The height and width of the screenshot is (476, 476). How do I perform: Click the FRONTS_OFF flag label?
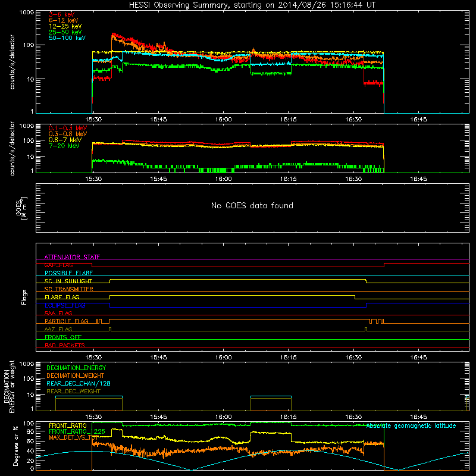point(63,337)
